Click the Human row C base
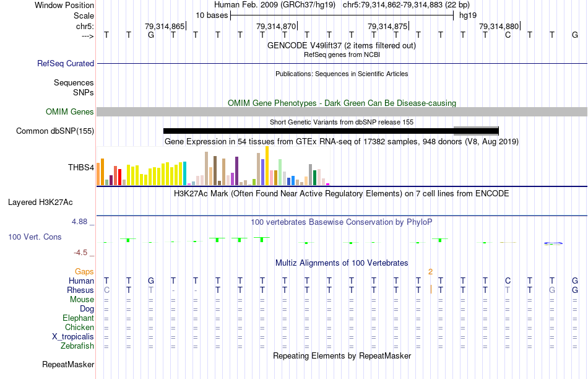The image size is (588, 379). click(508, 281)
